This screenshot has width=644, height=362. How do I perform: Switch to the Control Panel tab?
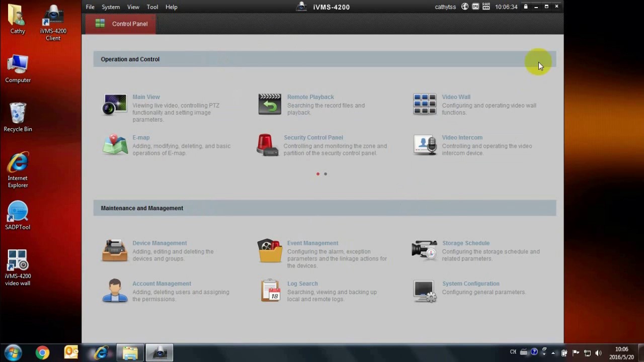pyautogui.click(x=121, y=24)
